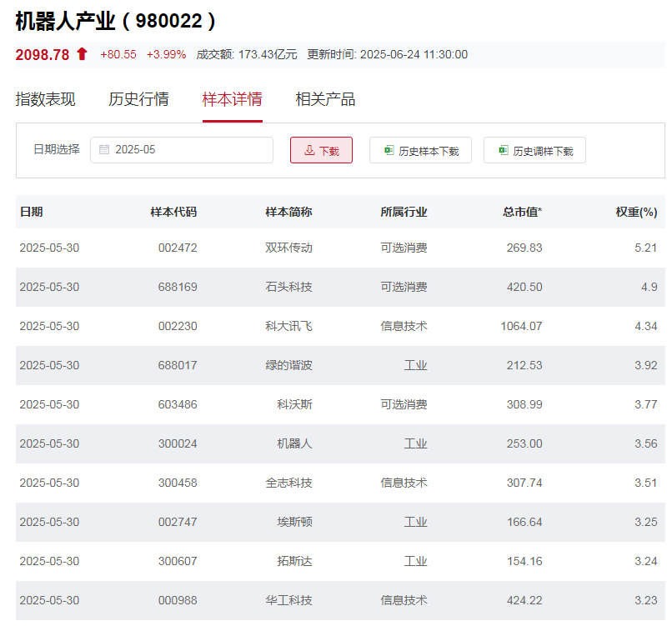Image resolution: width=672 pixels, height=626 pixels.
Task: Click the download arrow icon on 下载 button
Action: pos(309,150)
